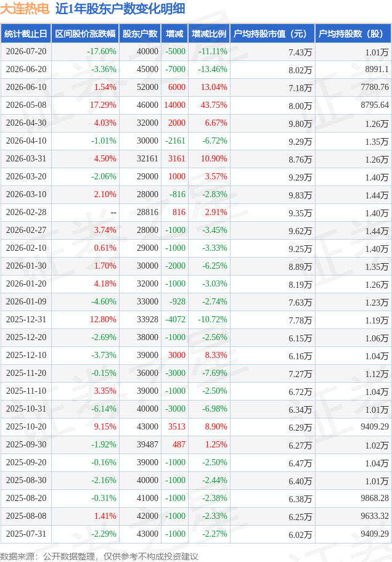Click the 户均持股市值（元） header
The image size is (392, 562).
[x=272, y=34]
